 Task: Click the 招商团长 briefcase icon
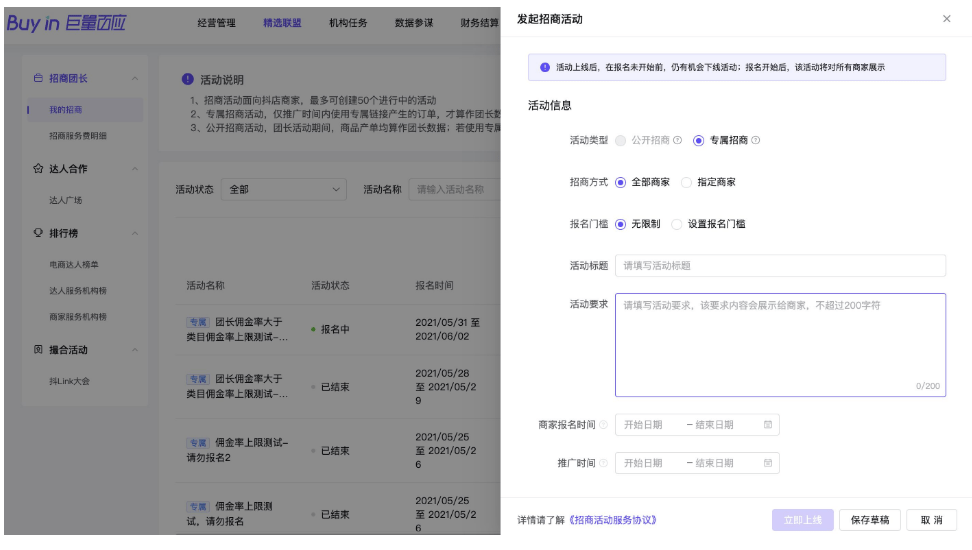click(x=38, y=78)
